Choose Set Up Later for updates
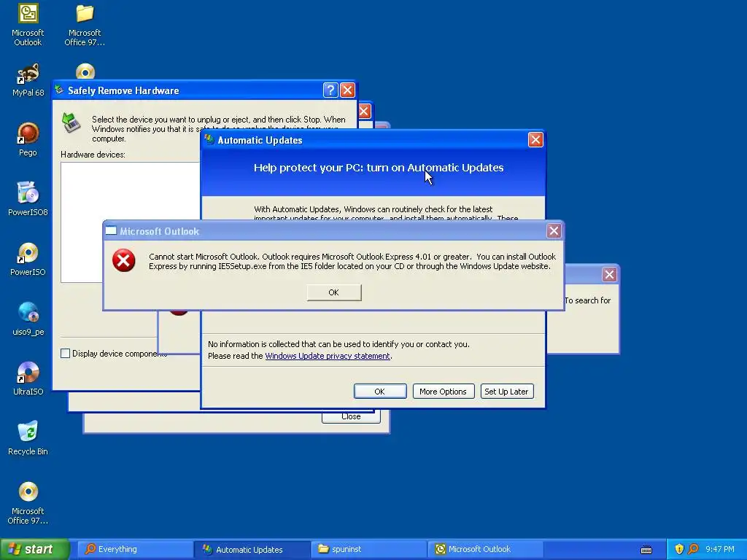This screenshot has height=560, width=747. (x=506, y=392)
